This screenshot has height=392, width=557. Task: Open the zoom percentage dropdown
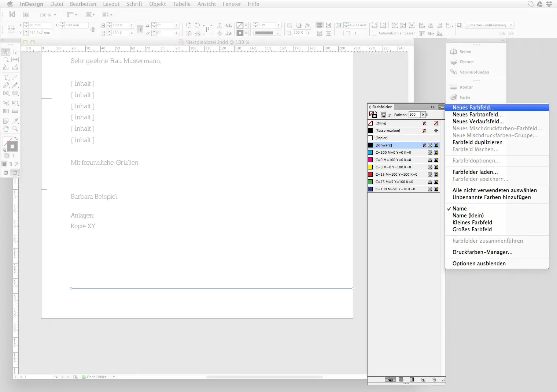56,15
